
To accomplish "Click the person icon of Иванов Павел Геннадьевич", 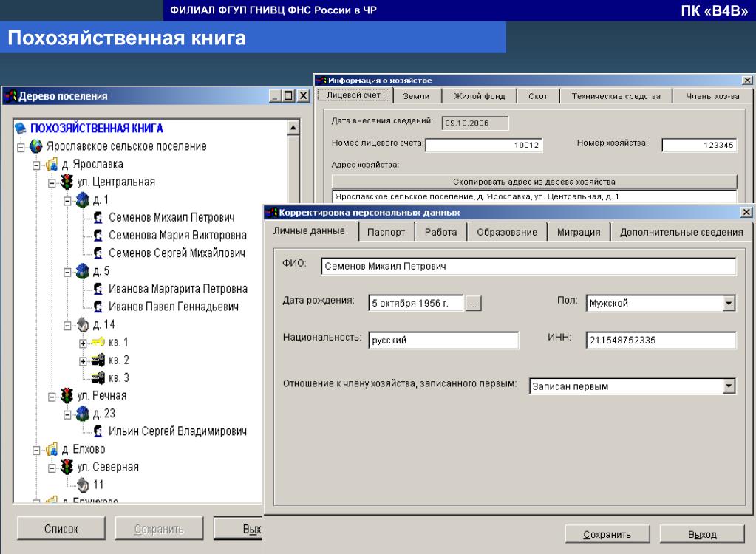I will point(98,307).
